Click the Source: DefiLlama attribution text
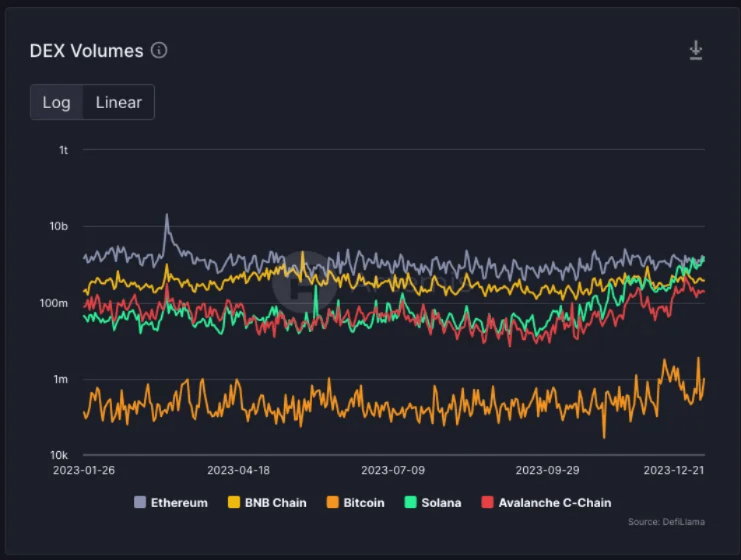The image size is (741, 560). pos(665,522)
